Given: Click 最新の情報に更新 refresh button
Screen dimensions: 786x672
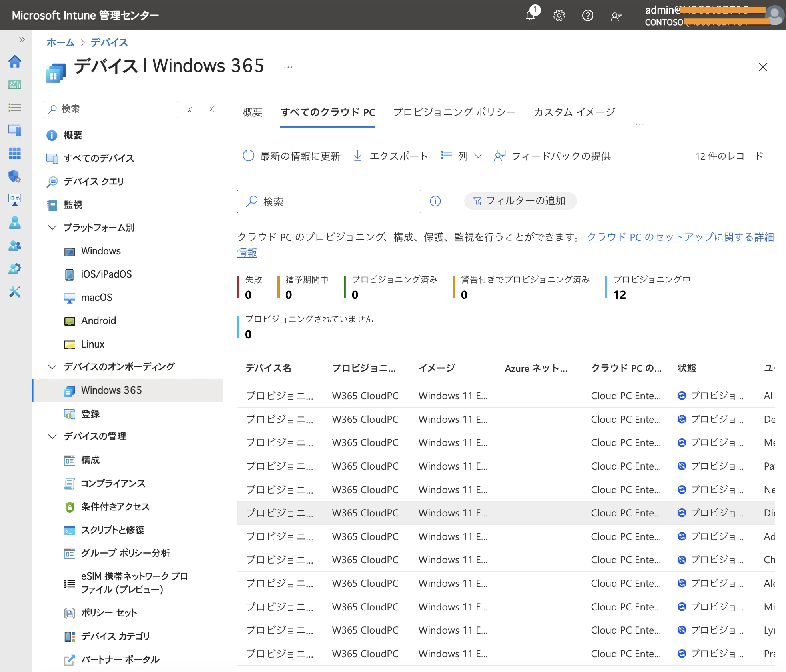Looking at the screenshot, I should point(291,156).
